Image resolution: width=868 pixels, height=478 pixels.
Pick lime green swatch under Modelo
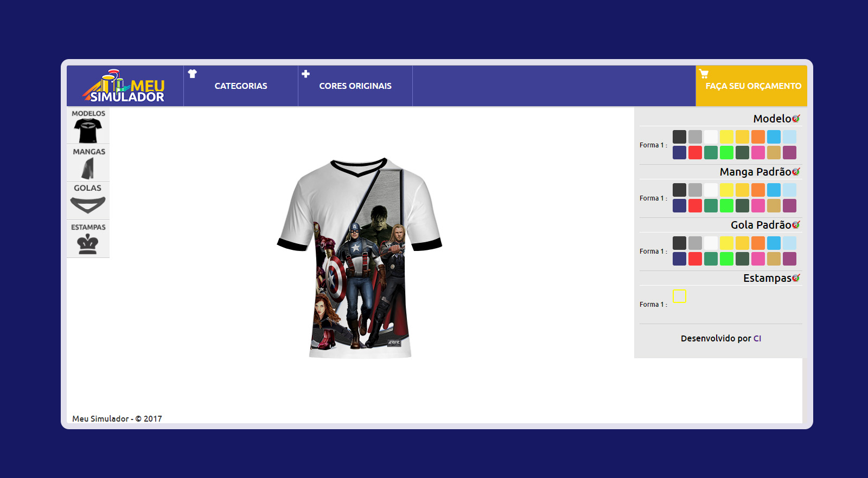click(x=726, y=152)
